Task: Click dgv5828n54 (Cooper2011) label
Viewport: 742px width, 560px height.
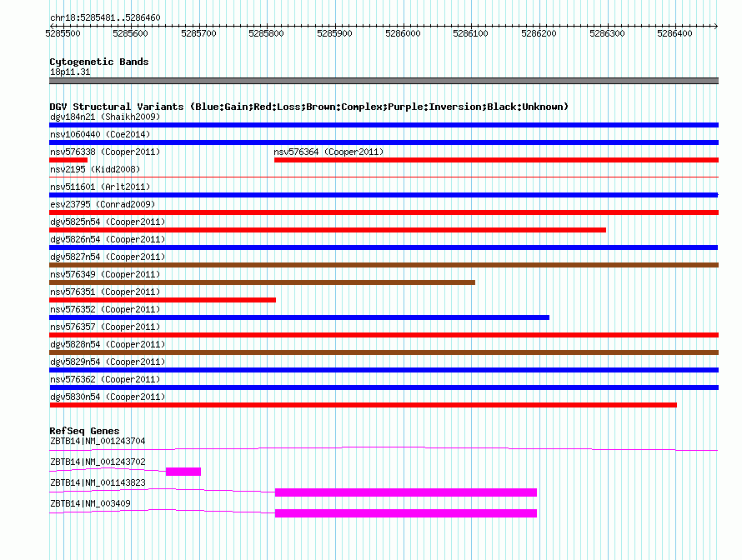Action: tap(108, 344)
